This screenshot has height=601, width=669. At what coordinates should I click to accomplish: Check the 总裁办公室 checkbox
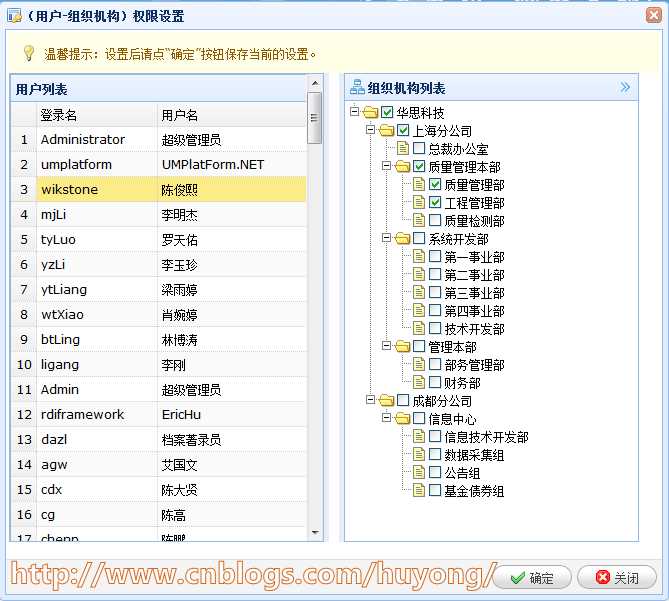419,148
